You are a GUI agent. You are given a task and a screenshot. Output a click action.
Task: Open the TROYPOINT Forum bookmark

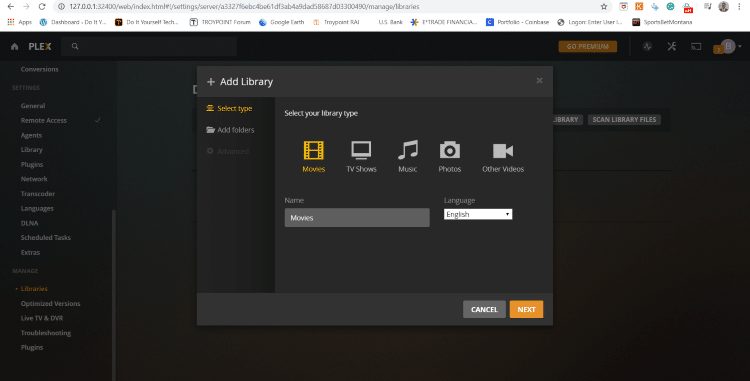tap(220, 22)
